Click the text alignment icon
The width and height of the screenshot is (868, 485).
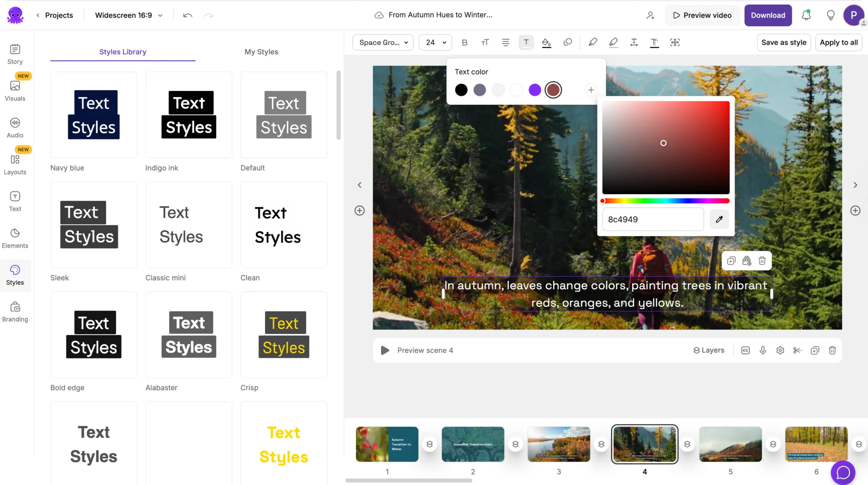506,42
